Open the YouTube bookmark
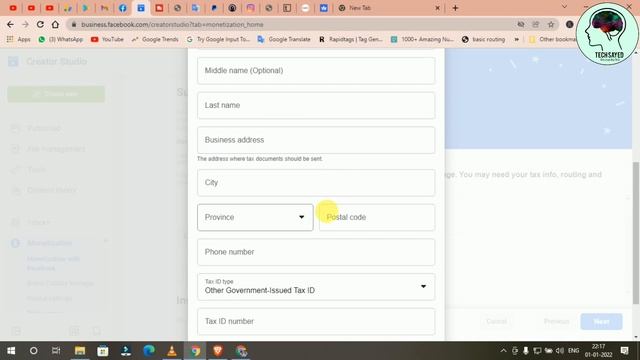Screen dimensions: 640x360 click(107, 39)
